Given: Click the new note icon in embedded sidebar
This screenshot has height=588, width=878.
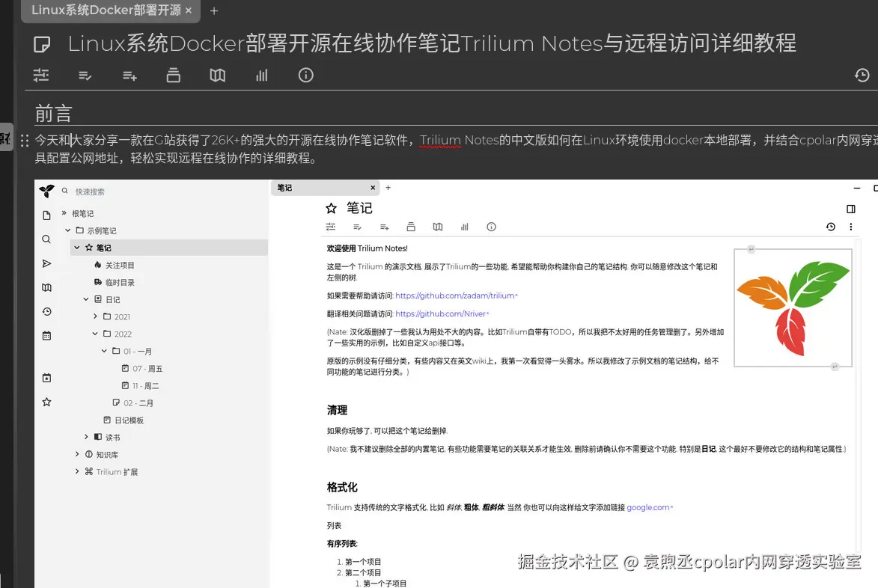Looking at the screenshot, I should 46,215.
